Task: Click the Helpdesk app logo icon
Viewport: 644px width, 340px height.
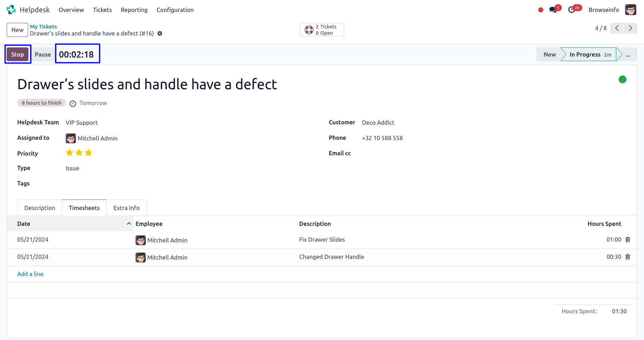Action: [11, 10]
